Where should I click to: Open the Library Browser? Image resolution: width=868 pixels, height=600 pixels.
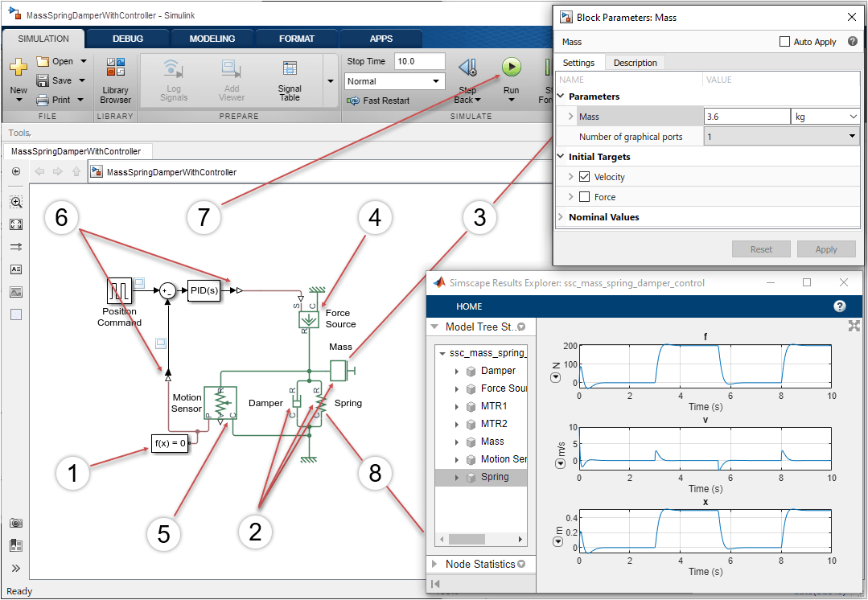pos(116,80)
